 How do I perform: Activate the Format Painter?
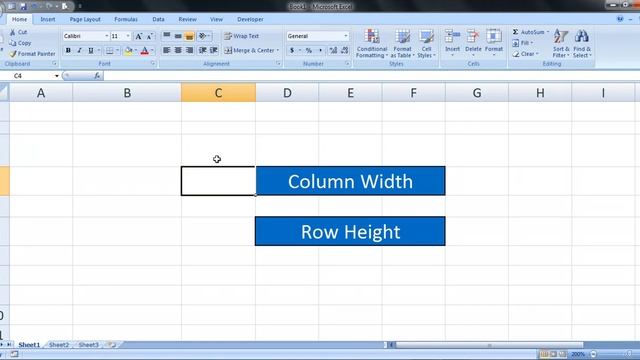click(x=32, y=53)
